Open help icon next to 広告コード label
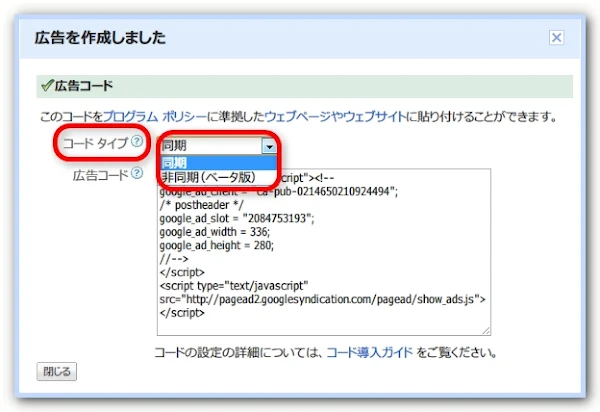Image resolution: width=600 pixels, height=412 pixels. tap(137, 173)
